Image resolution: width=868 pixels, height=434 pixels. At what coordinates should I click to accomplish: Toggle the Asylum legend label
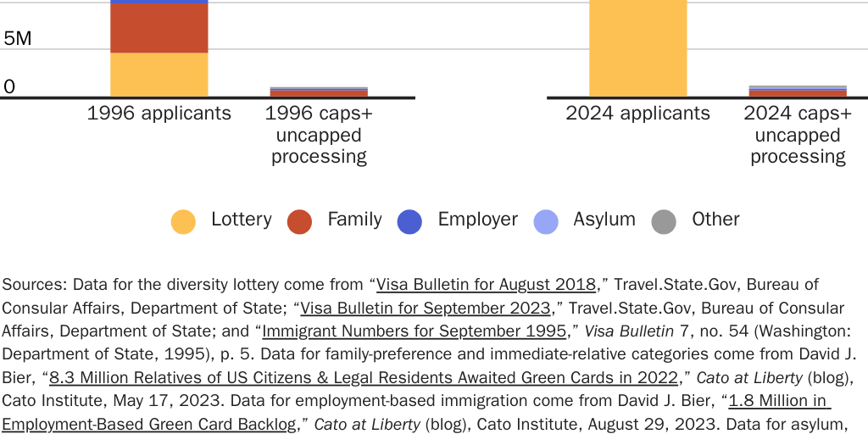[604, 220]
